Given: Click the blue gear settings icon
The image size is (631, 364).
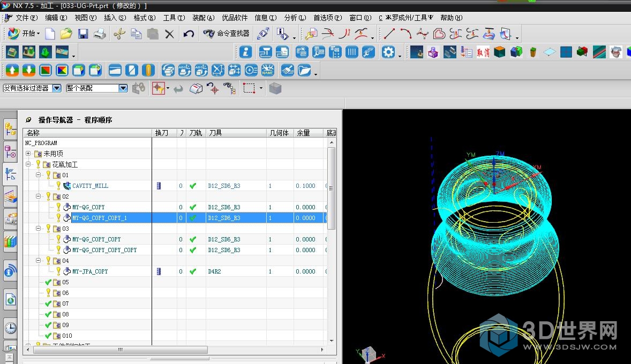Looking at the screenshot, I should point(388,52).
